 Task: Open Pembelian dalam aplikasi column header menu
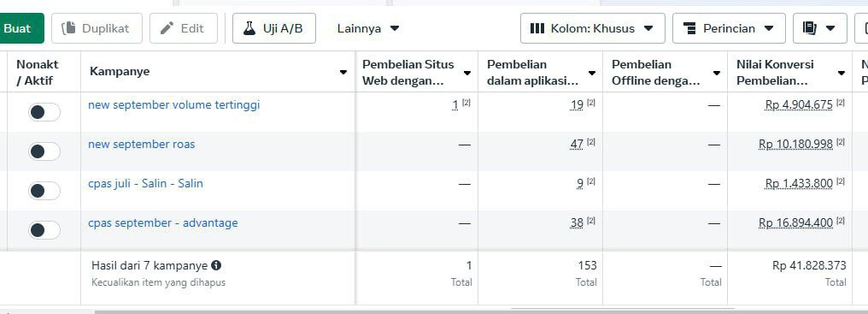[x=592, y=74]
